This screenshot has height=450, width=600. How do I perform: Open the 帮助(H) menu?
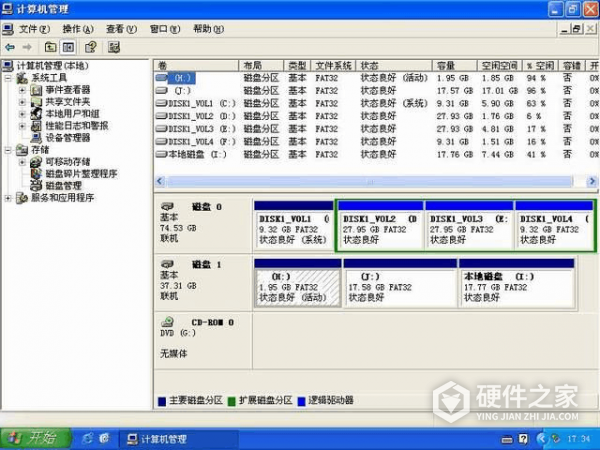click(x=209, y=29)
